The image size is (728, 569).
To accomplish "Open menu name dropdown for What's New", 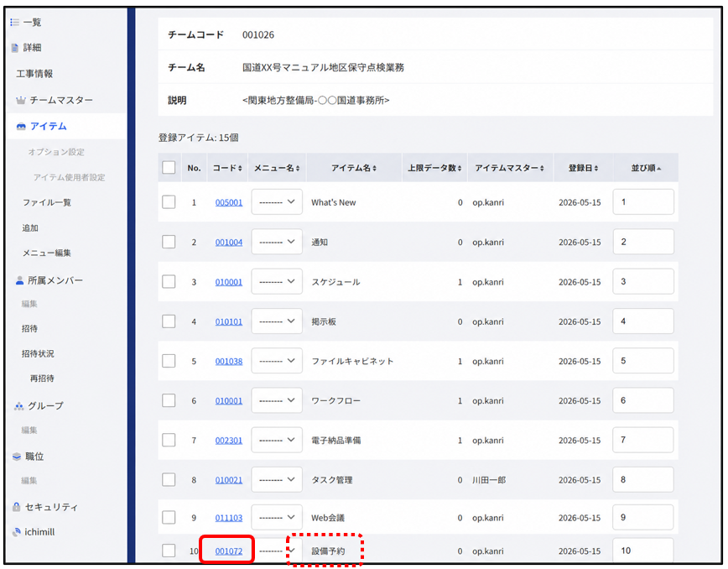I will (x=277, y=202).
